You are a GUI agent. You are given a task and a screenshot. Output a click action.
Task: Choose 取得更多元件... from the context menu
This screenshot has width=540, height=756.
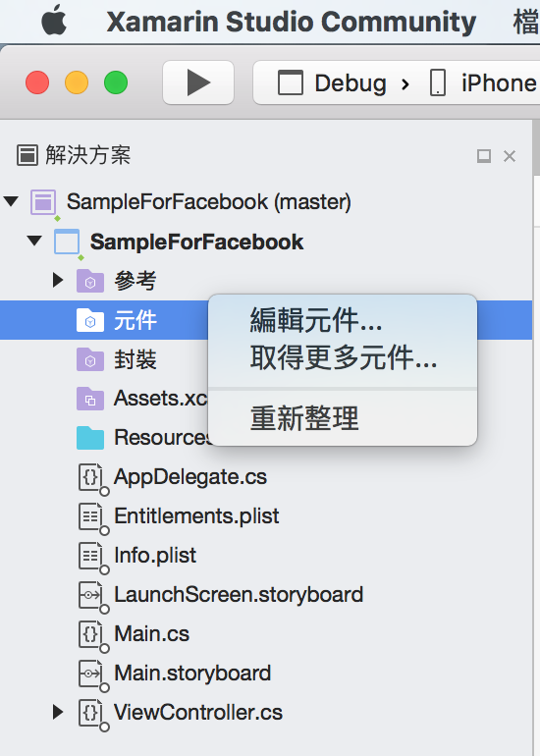pos(343,357)
